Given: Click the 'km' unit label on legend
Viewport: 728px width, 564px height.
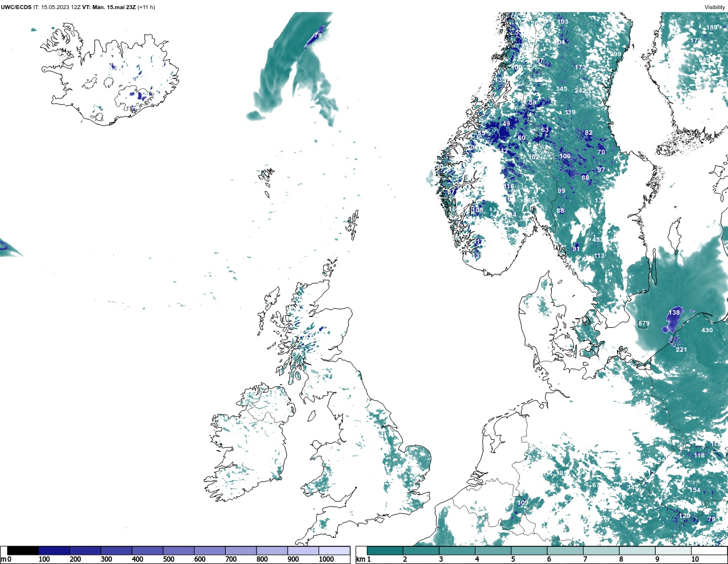Looking at the screenshot, I should [x=360, y=559].
